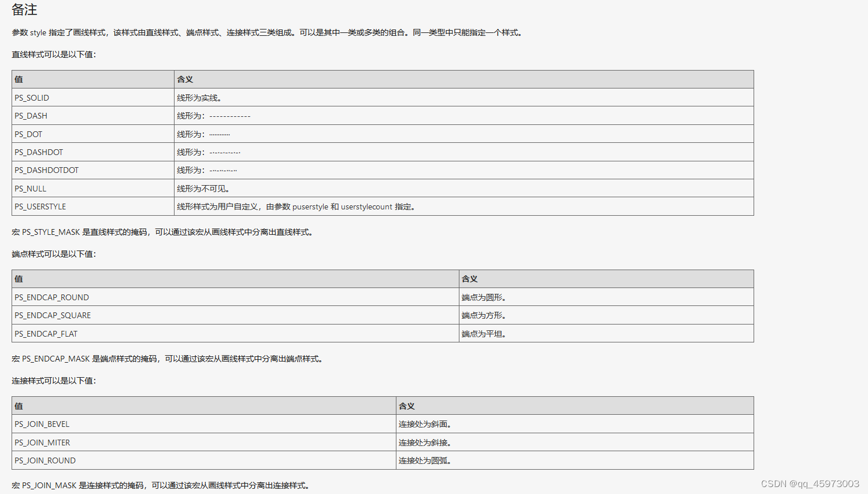868x494 pixels.
Task: Select the PS_NULL table cell
Action: pyautogui.click(x=93, y=189)
